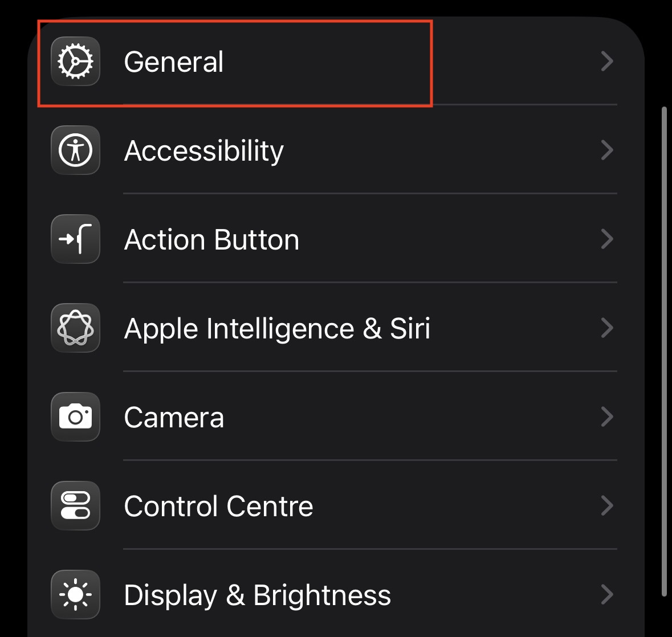
Task: Go to Control Centre text label
Action: coord(218,506)
